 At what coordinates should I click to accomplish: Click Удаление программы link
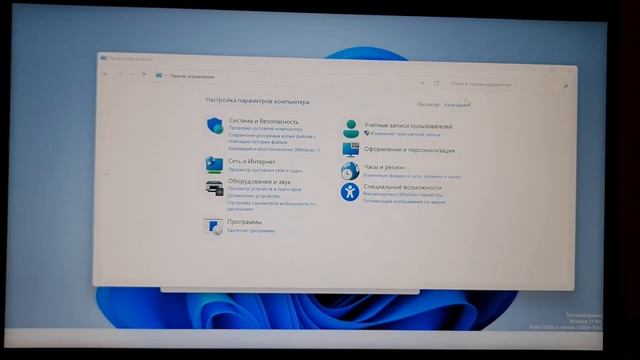[251, 231]
